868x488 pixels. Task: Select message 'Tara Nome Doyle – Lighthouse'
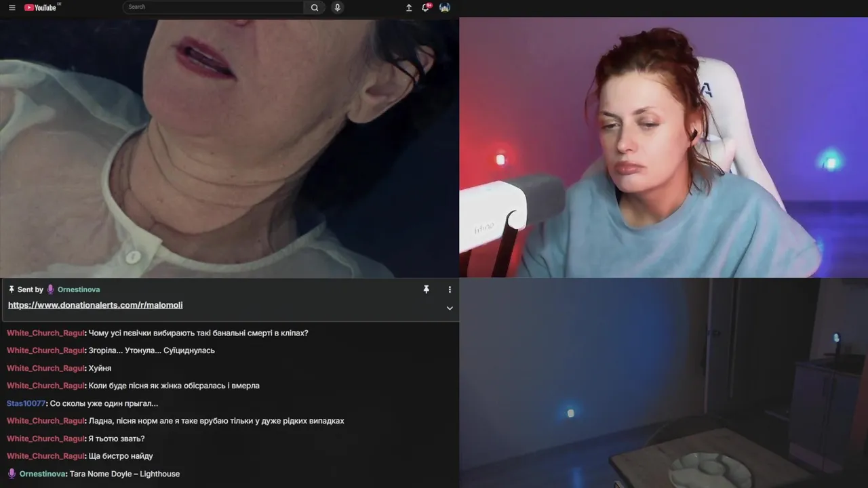click(x=125, y=474)
